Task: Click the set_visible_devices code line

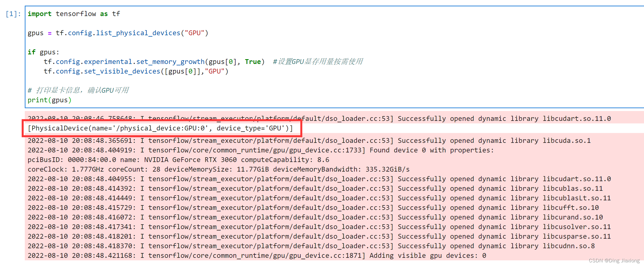Action: point(136,71)
